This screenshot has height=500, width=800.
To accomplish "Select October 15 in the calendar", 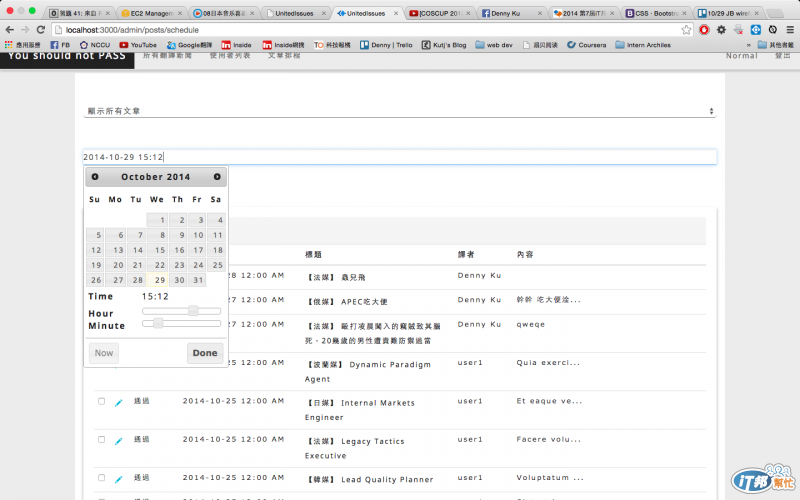I will click(x=157, y=250).
